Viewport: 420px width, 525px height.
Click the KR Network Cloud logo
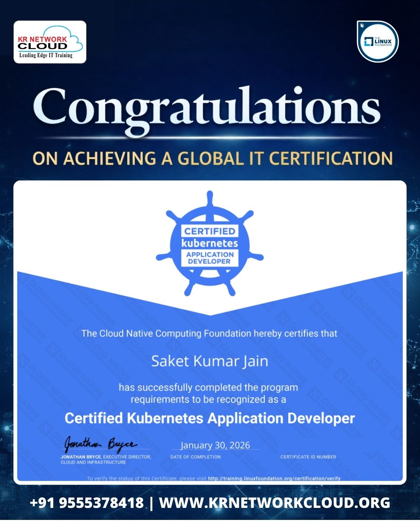[50, 42]
